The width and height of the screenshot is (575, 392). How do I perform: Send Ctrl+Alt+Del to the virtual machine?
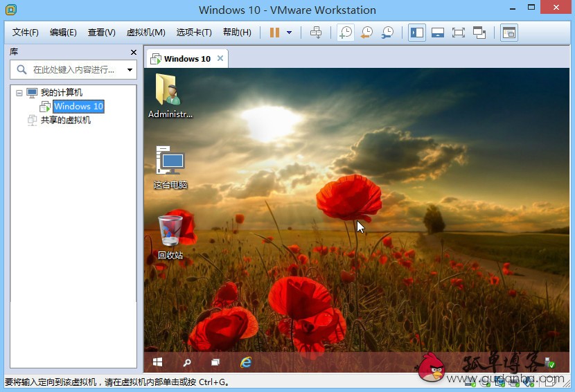coord(316,33)
